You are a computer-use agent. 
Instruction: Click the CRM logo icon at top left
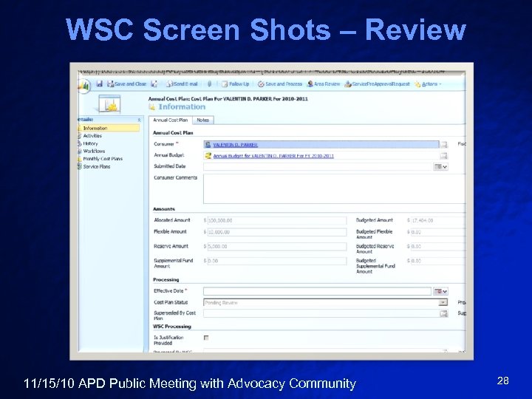83,86
